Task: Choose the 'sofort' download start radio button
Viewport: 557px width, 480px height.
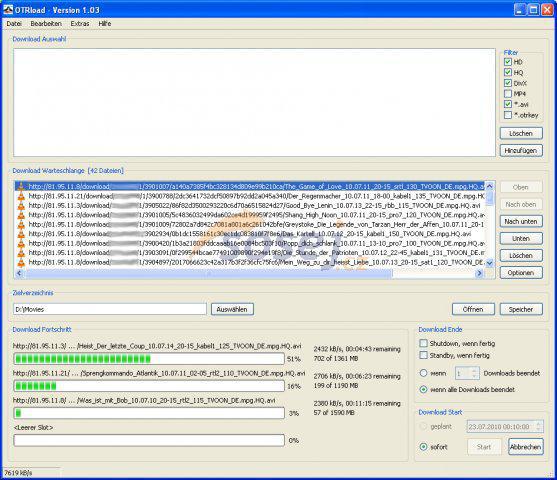Action: pos(423,447)
